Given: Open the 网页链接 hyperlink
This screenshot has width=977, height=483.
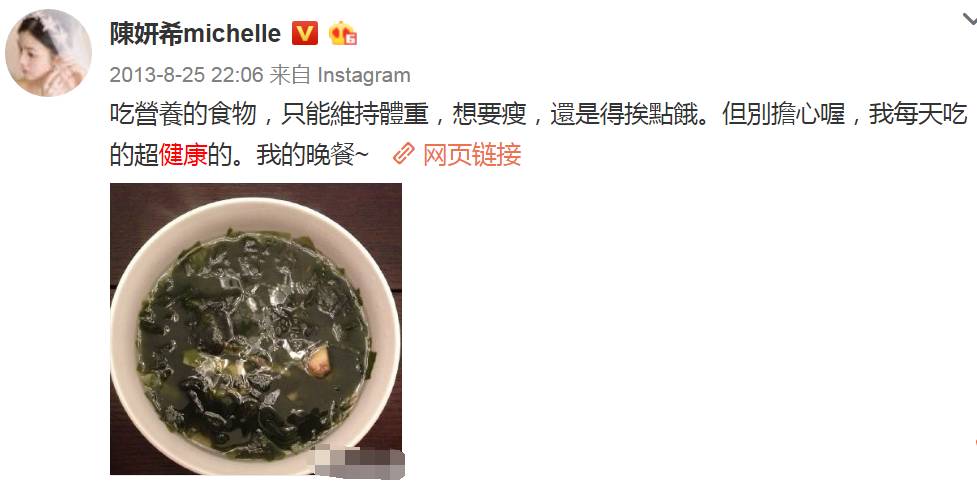Looking at the screenshot, I should tap(472, 154).
